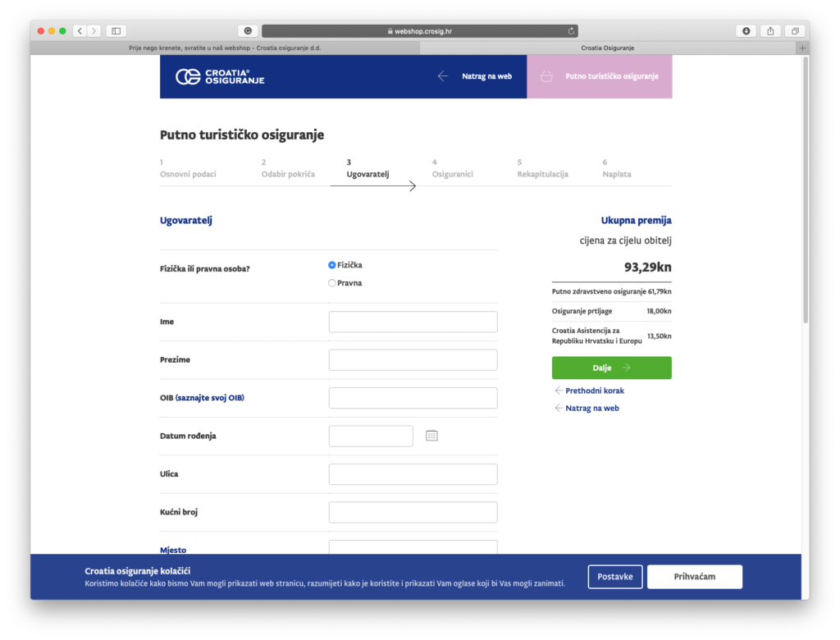840x640 pixels.
Task: Open a new tab with plus button
Action: point(802,48)
